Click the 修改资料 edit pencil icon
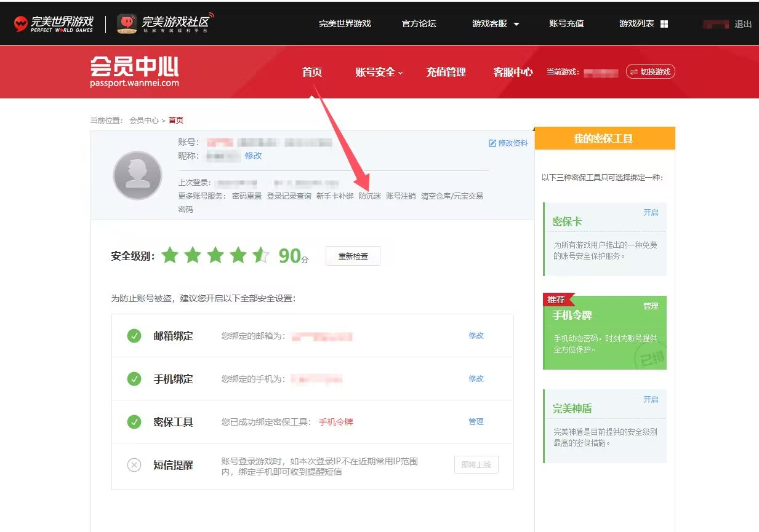The height and width of the screenshot is (532, 759). click(x=492, y=143)
